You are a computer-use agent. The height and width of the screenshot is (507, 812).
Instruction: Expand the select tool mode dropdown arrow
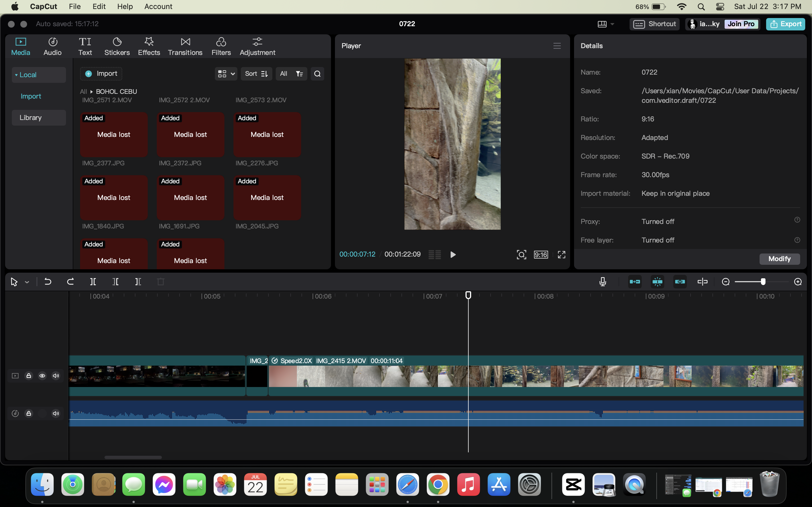click(x=27, y=282)
